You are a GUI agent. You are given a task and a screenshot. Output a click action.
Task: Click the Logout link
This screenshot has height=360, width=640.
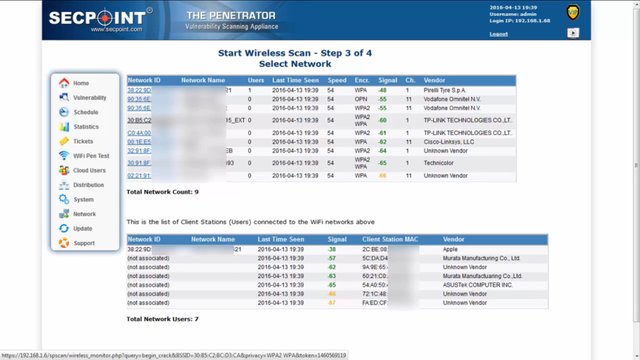click(x=498, y=34)
